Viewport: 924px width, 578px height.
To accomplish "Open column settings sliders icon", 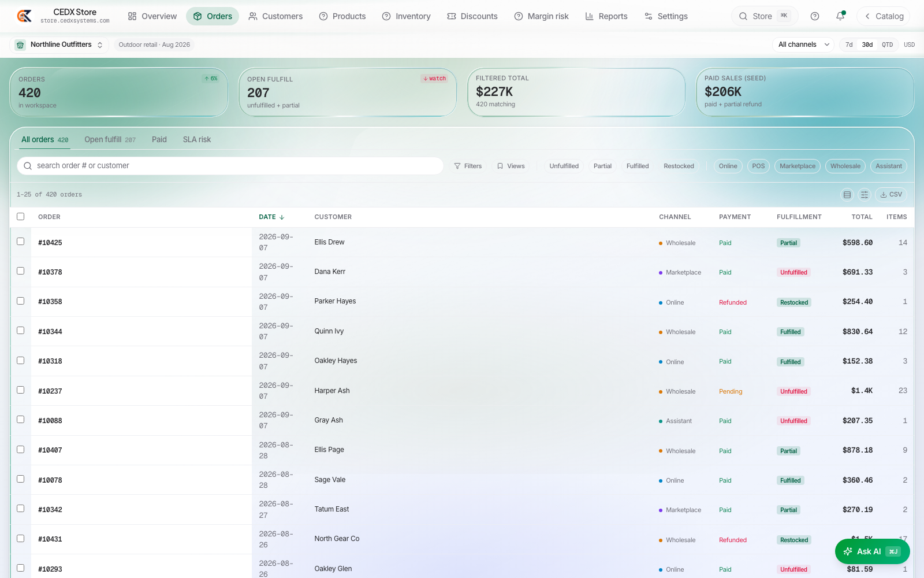I will coord(865,195).
